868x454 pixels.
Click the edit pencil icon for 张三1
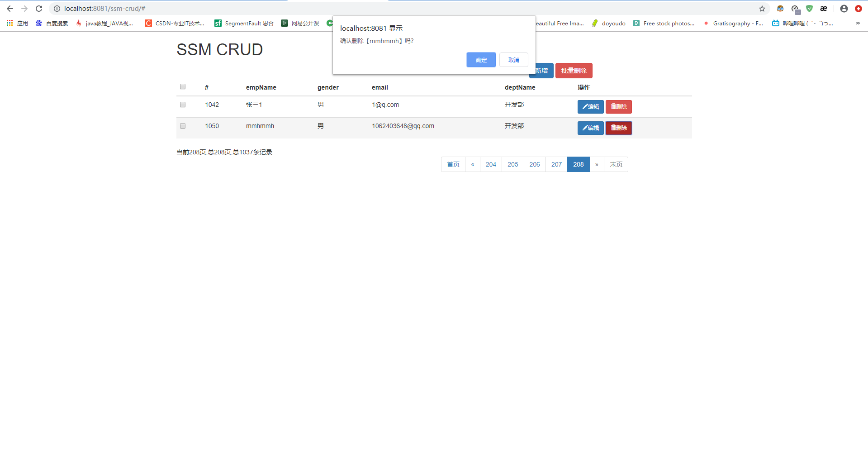(x=585, y=107)
